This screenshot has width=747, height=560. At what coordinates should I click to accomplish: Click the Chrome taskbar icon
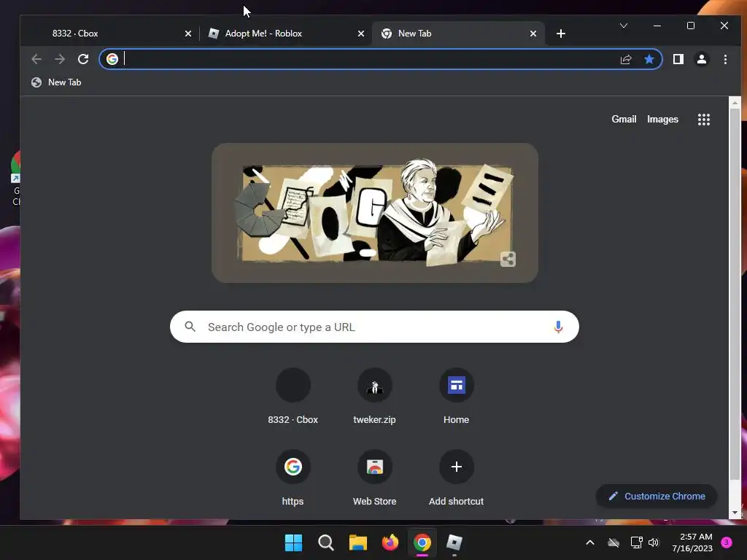(422, 542)
